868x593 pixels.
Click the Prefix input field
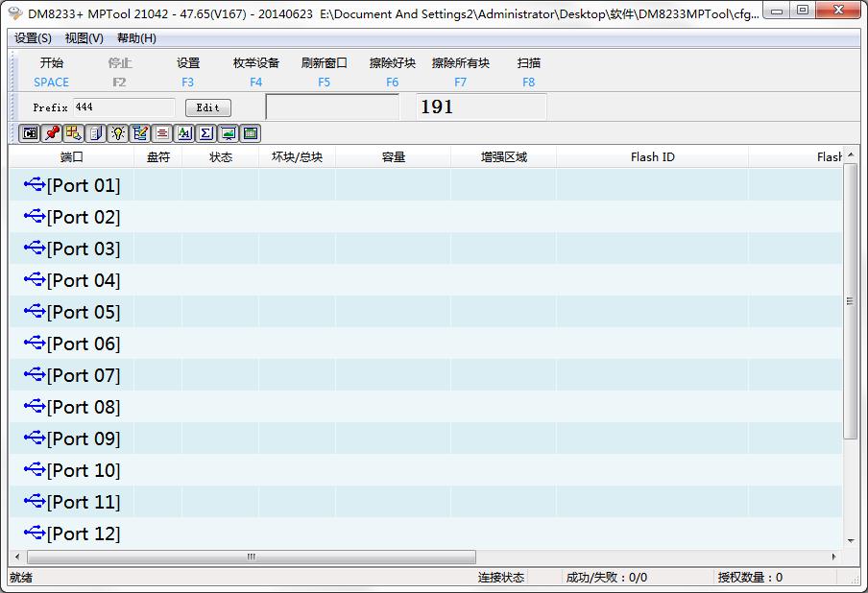point(123,107)
